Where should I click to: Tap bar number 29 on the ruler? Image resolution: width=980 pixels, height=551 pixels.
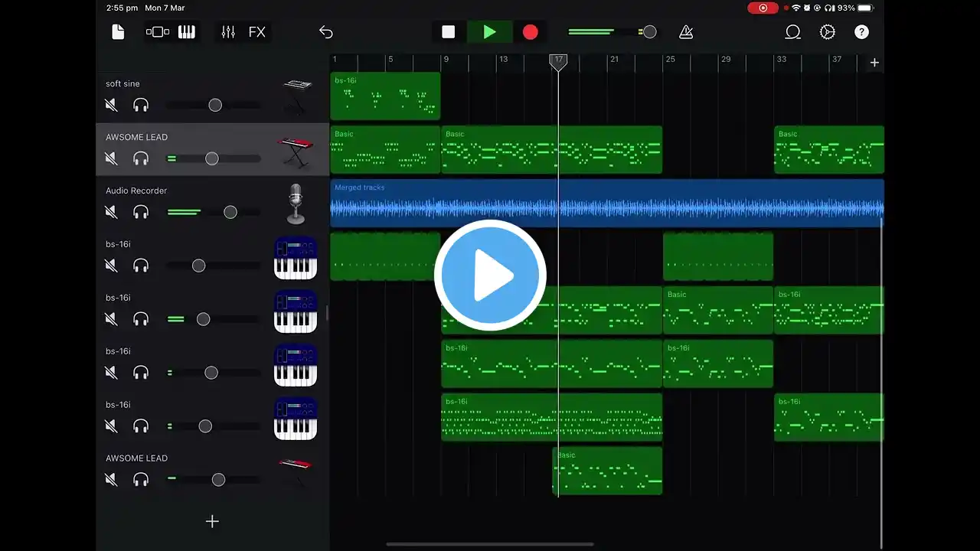(x=726, y=59)
